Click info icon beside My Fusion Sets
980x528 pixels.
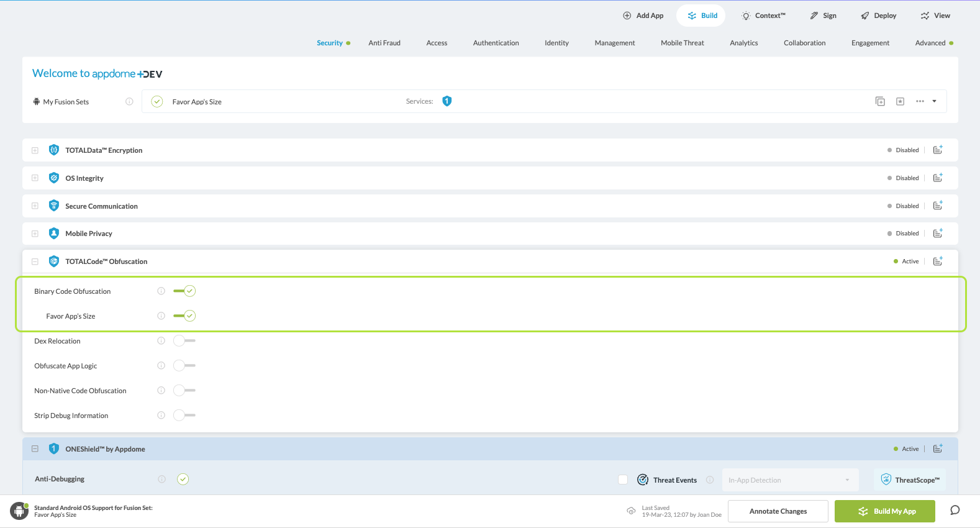coord(129,101)
